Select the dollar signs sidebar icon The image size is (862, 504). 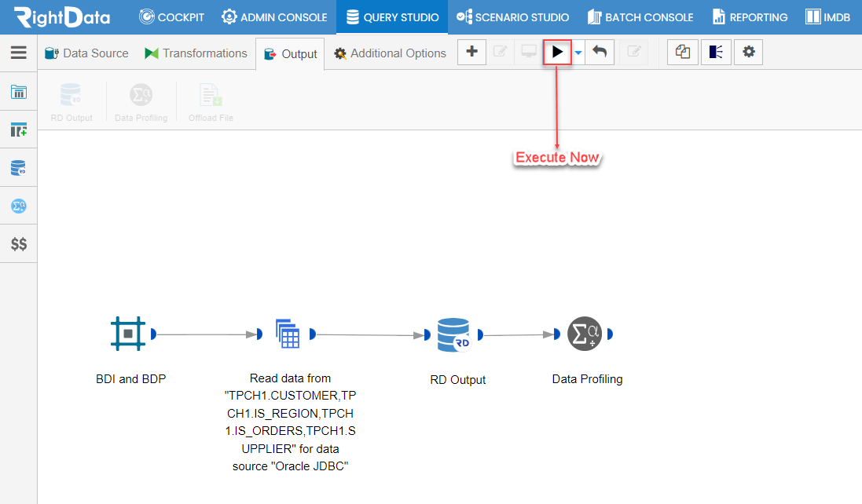pos(19,244)
